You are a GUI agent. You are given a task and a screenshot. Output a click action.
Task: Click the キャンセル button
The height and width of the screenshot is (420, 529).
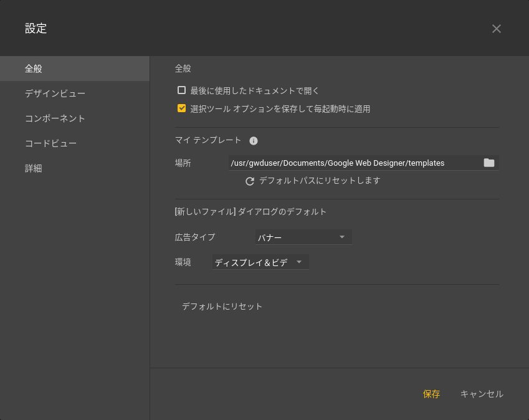[482, 394]
